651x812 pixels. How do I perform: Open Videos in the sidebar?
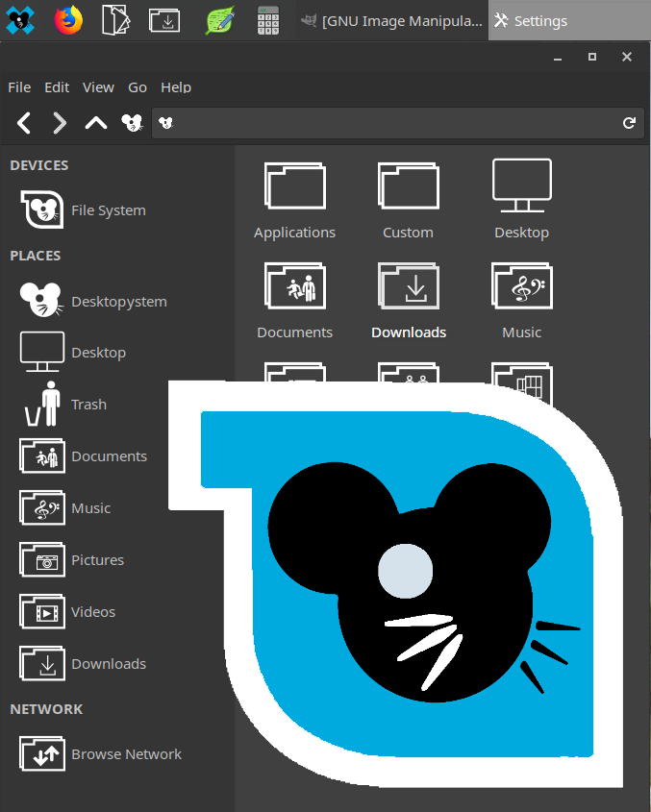click(67, 611)
